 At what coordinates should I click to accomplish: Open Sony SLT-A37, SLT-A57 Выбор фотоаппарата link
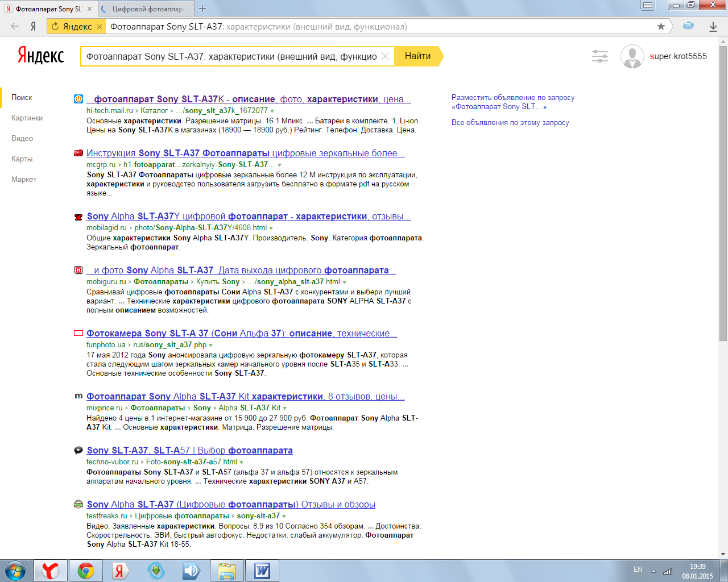(190, 450)
